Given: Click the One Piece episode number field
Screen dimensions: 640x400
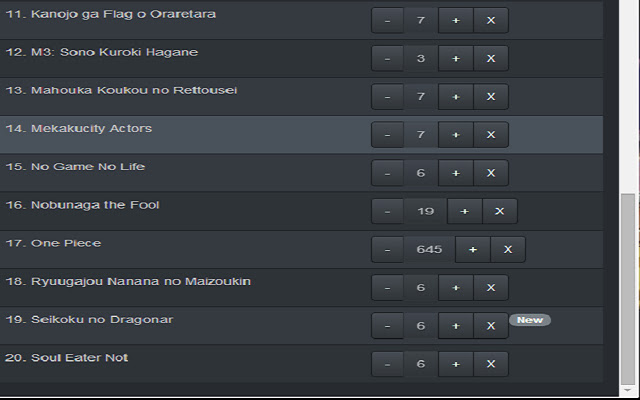Looking at the screenshot, I should click(429, 250).
